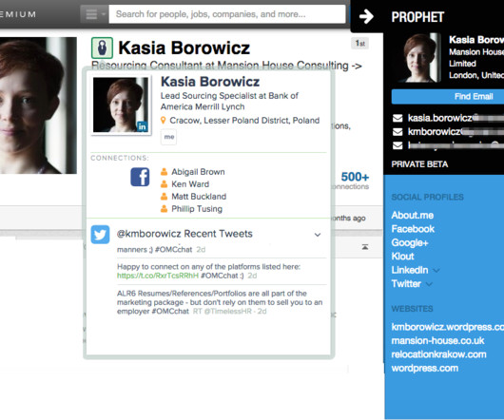504x420 pixels.
Task: Expand the Twitter profile chevron
Action: coord(429,284)
